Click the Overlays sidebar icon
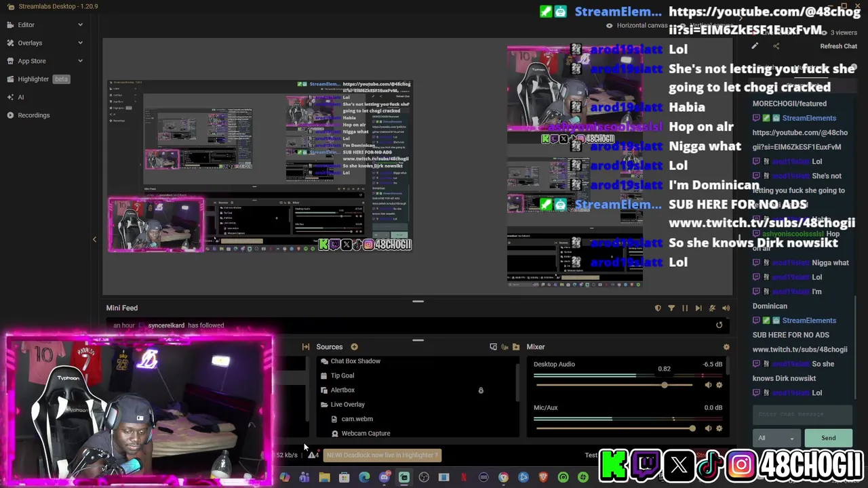Viewport: 868px width, 488px height. click(x=10, y=43)
